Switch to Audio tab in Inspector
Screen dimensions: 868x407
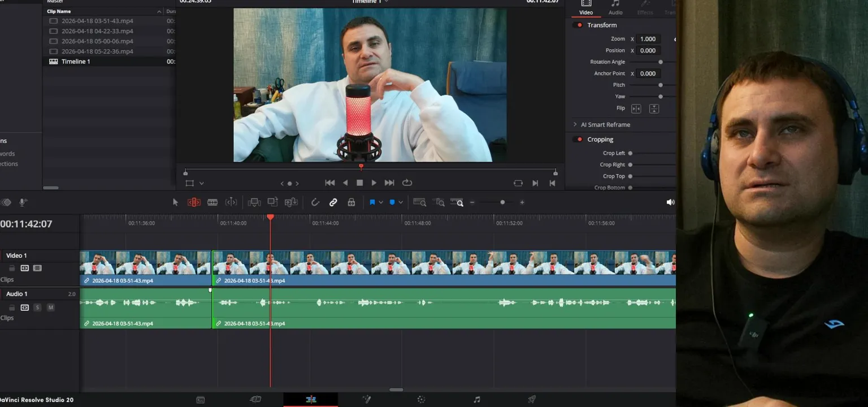[615, 8]
